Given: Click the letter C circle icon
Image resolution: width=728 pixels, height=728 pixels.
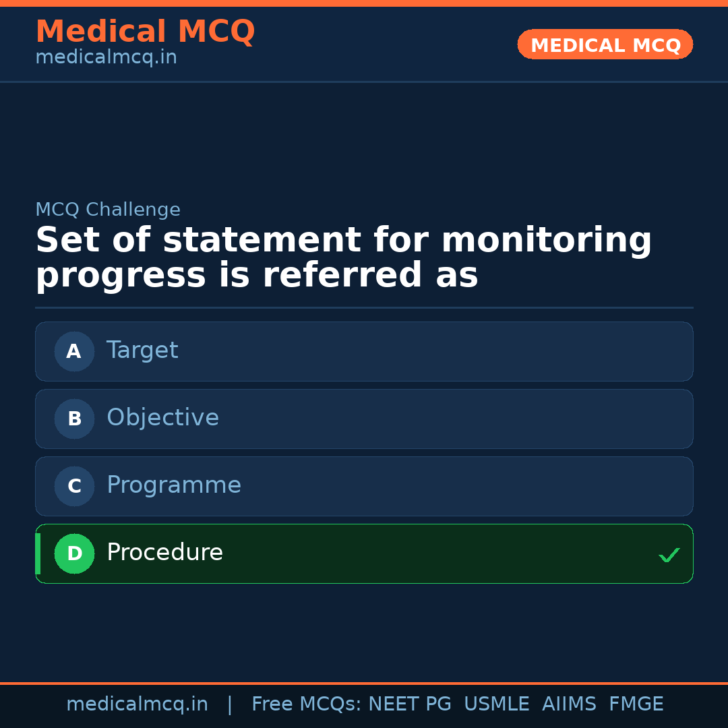Looking at the screenshot, I should click(x=74, y=486).
